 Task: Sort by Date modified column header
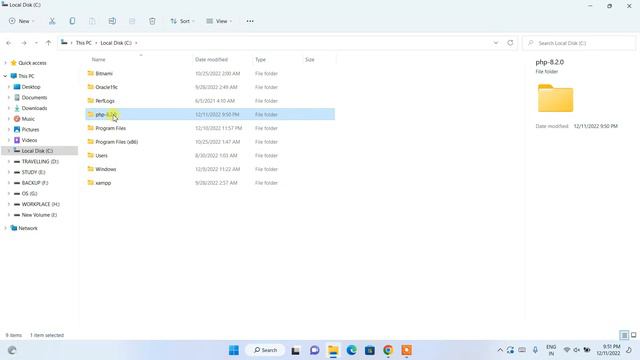point(211,60)
